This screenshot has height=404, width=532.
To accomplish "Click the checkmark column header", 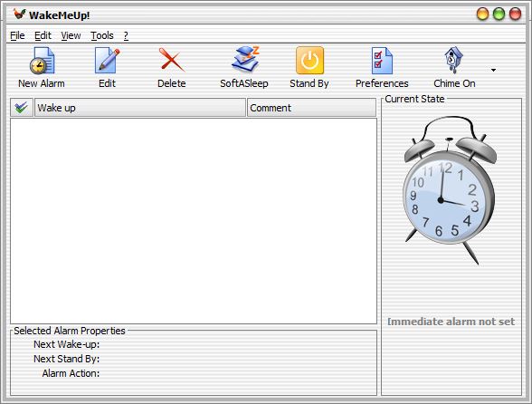I will pos(22,108).
